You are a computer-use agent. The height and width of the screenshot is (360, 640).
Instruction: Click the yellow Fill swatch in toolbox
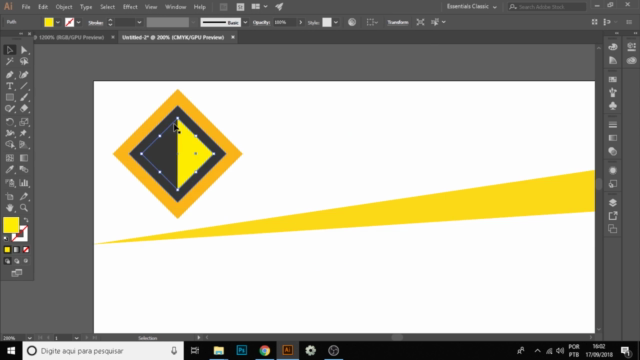click(x=11, y=225)
